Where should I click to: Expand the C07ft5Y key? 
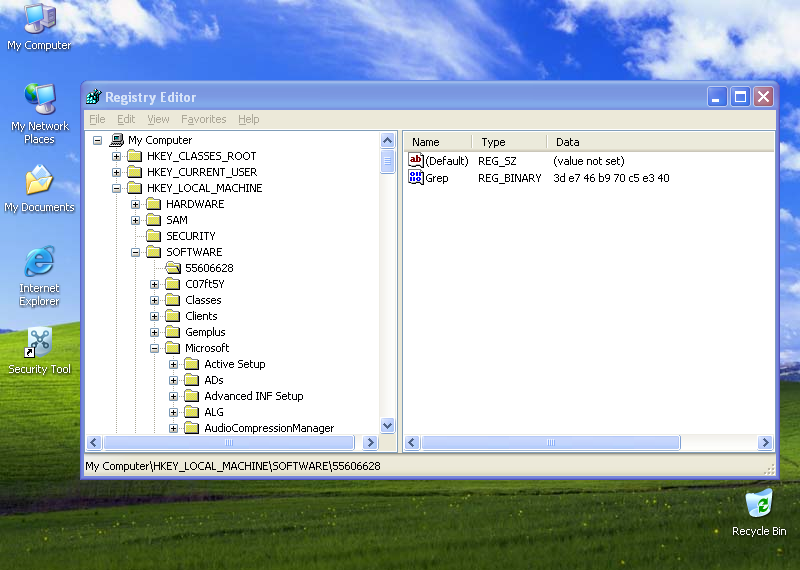tap(155, 284)
